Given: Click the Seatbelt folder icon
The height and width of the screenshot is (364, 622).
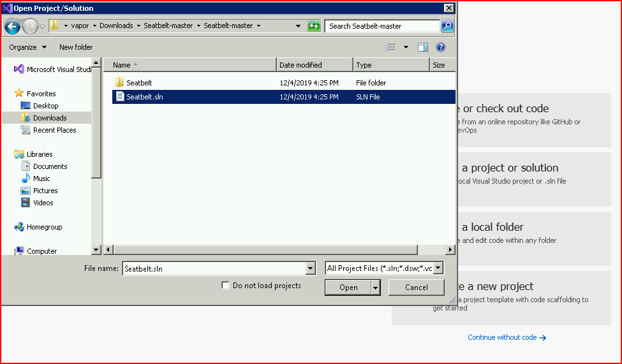Looking at the screenshot, I should tap(120, 82).
